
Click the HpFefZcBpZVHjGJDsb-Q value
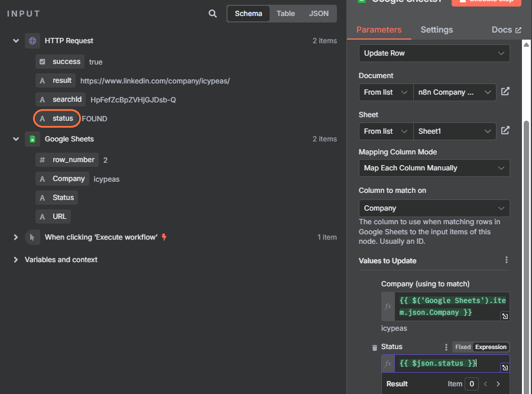pyautogui.click(x=133, y=100)
